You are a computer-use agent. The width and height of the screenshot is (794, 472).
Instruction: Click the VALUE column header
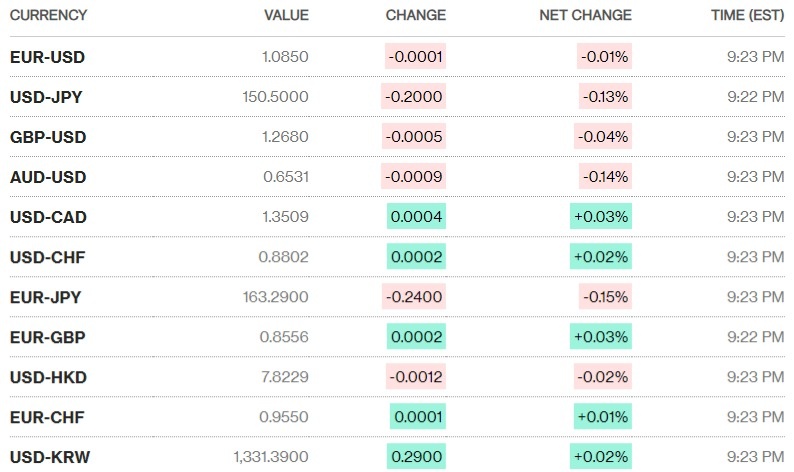[x=286, y=16]
